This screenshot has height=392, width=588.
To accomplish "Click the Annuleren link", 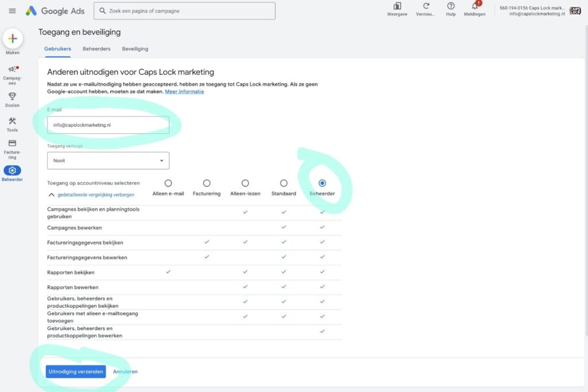I will pyautogui.click(x=125, y=371).
